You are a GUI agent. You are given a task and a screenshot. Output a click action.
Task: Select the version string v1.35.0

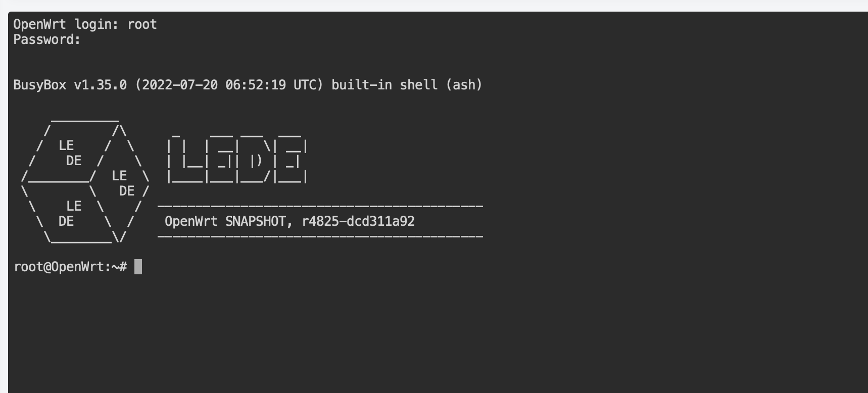coord(100,85)
